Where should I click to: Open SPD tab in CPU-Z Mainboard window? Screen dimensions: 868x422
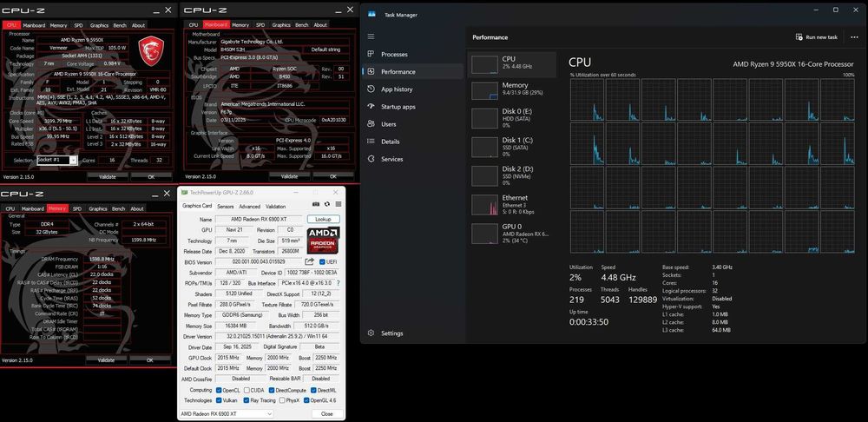pyautogui.click(x=260, y=25)
